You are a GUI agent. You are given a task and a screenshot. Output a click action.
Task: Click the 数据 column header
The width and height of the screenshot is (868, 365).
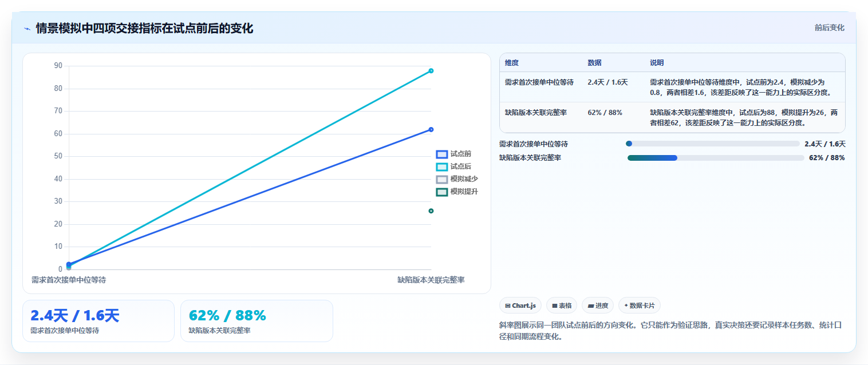tap(594, 63)
